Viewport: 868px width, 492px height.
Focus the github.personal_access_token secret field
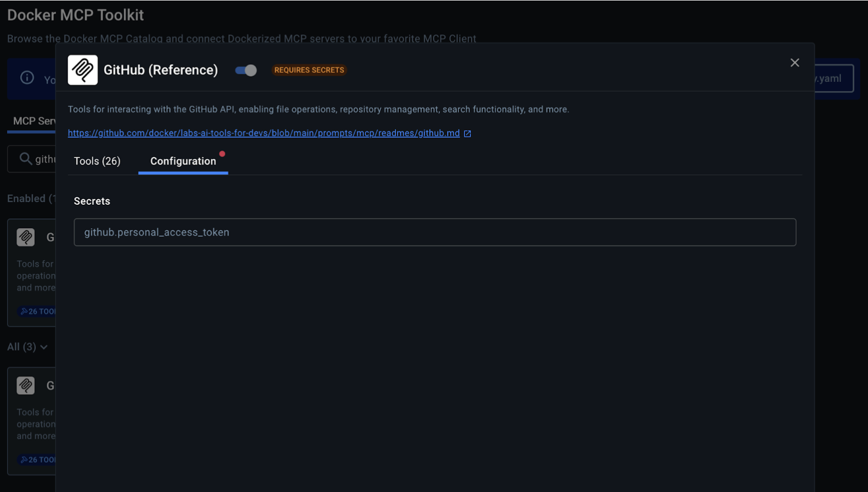435,232
